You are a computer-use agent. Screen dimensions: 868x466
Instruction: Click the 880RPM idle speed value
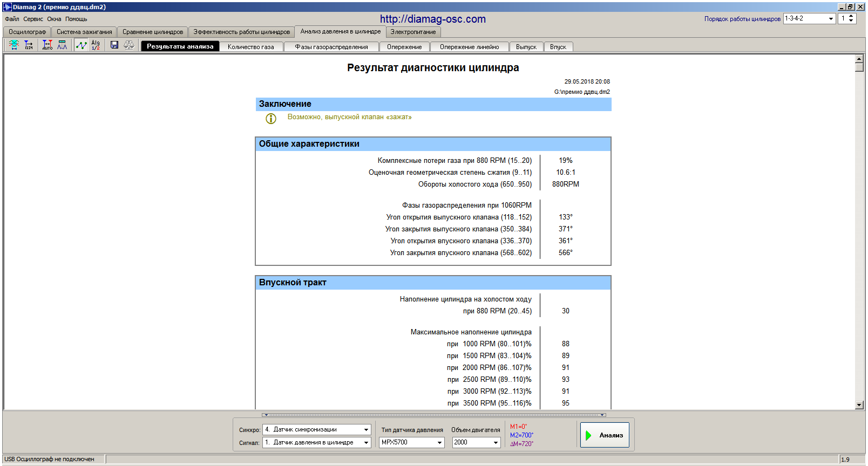(565, 184)
